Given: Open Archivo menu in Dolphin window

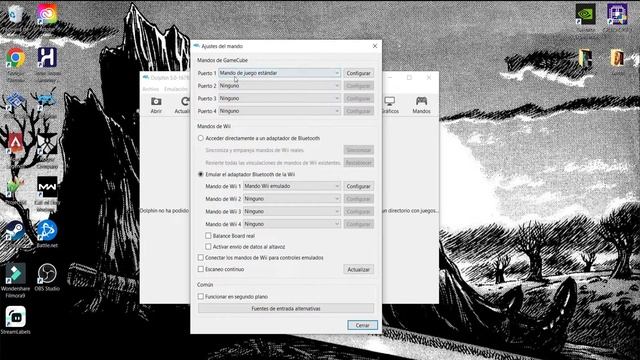Looking at the screenshot, I should (151, 89).
